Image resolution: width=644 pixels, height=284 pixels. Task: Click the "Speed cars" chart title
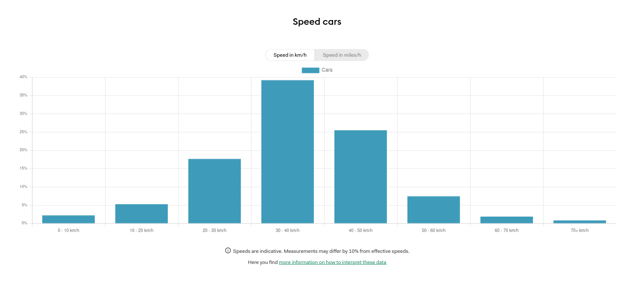pyautogui.click(x=317, y=22)
